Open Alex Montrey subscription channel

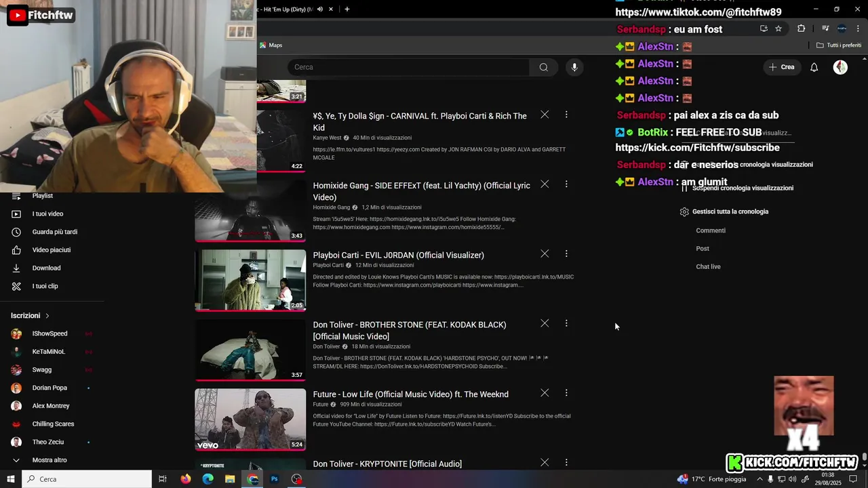[x=52, y=406]
